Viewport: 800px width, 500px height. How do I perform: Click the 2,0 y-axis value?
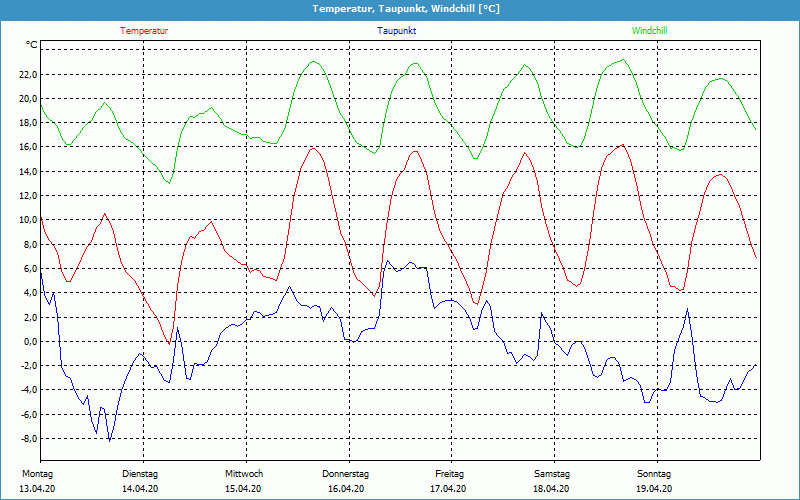30,317
